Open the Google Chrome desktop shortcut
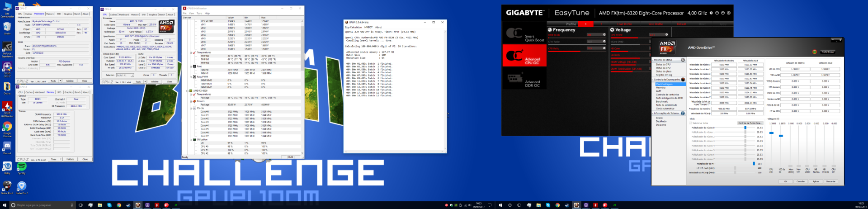Image resolution: width=868 pixels, height=209 pixels. 7,129
